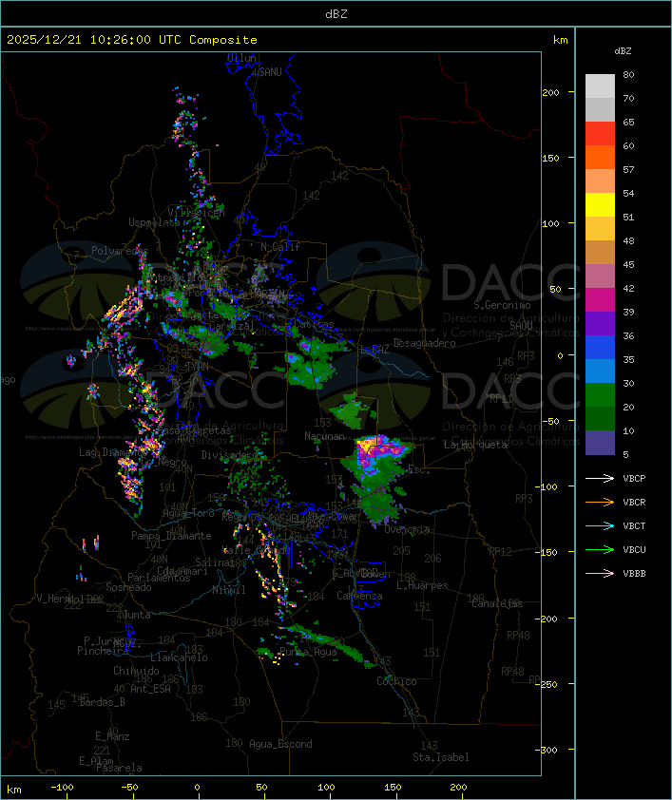Click the VBCP legend label

point(634,479)
